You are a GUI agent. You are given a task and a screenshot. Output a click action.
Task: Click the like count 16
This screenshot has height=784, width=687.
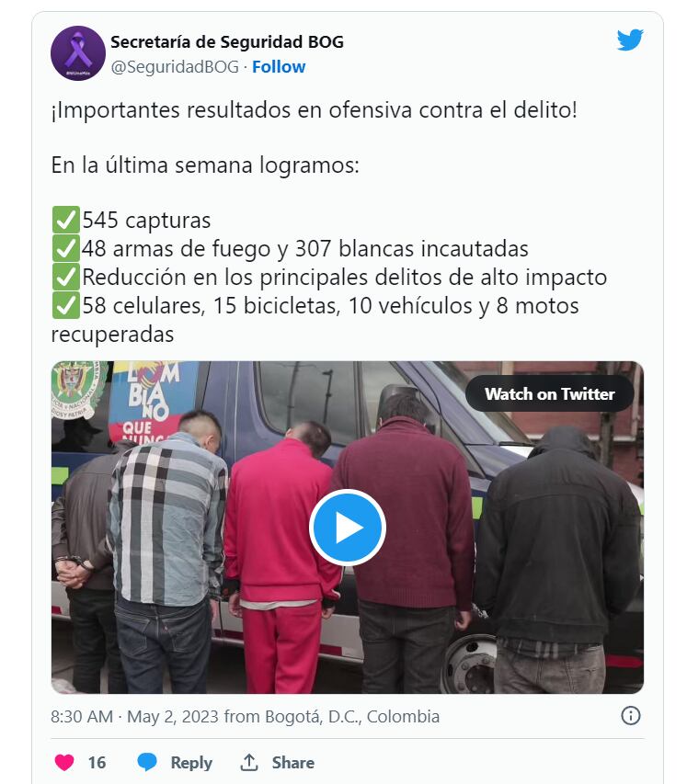click(x=97, y=763)
